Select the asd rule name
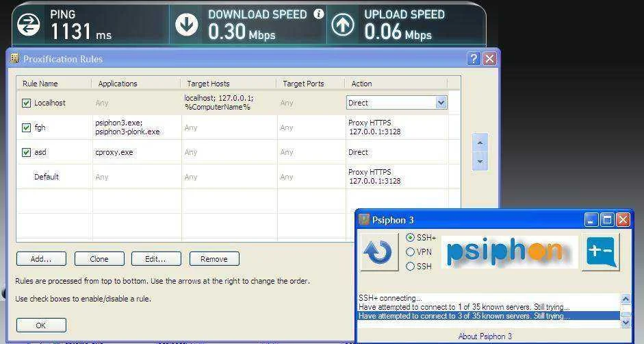This screenshot has height=344, width=644. pos(40,152)
